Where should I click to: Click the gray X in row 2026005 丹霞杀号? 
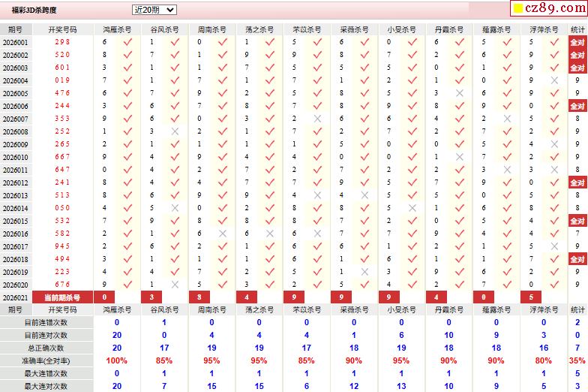click(459, 93)
